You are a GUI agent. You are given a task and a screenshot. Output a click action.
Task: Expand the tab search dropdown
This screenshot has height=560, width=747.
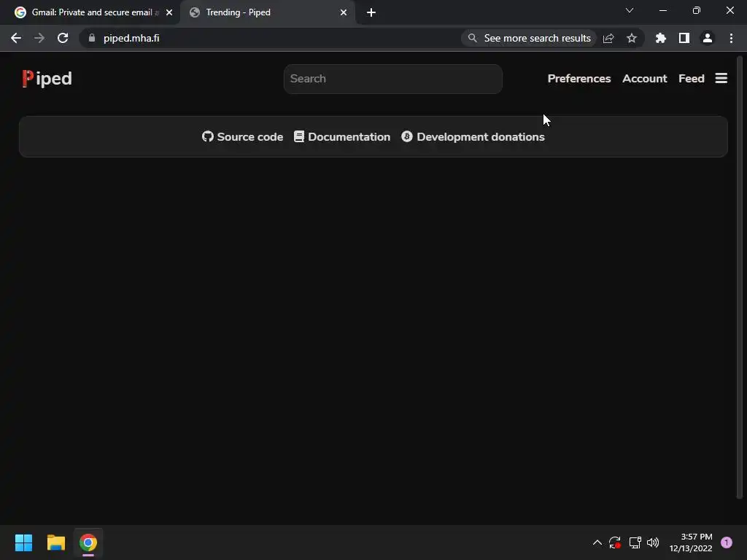[x=630, y=10]
